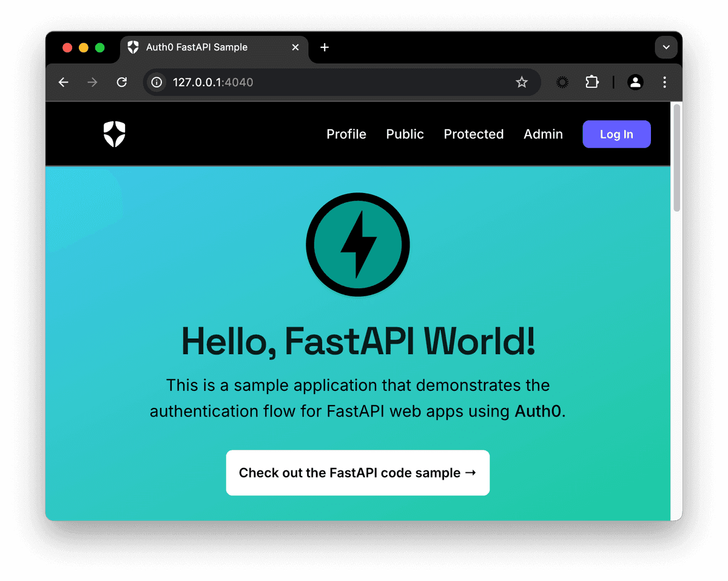This screenshot has width=728, height=581.
Task: Bookmark this page with the star icon
Action: pyautogui.click(x=522, y=82)
